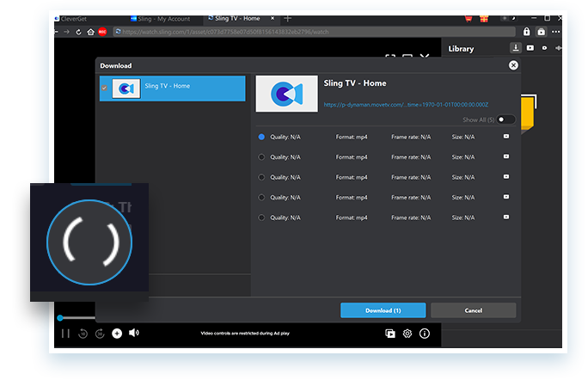The height and width of the screenshot is (386, 588).
Task: Select the third Quality N/A radio option
Action: point(261,177)
